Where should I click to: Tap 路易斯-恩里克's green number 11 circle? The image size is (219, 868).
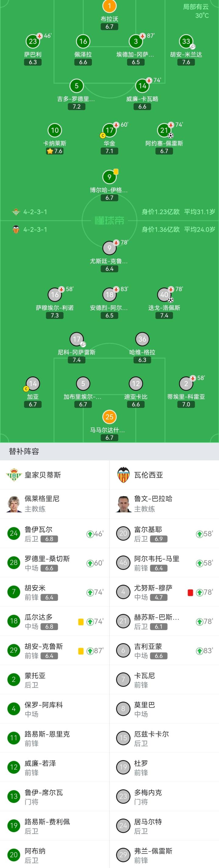point(14,738)
